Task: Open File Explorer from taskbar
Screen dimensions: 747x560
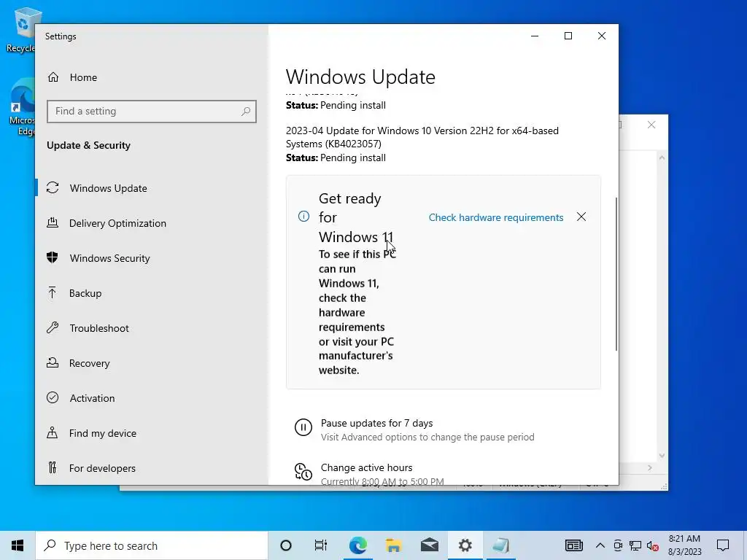Action: 393,545
